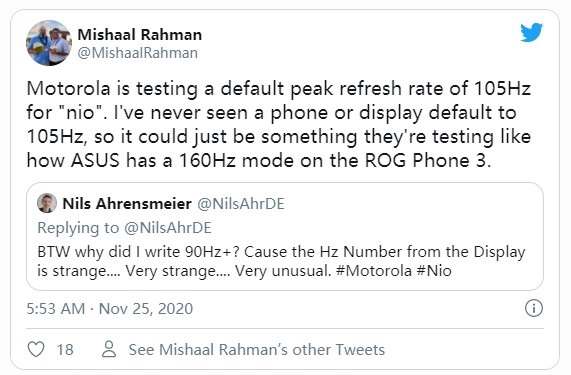Open the Nils Ahrensmeier name in quoted tweet
The width and height of the screenshot is (571, 375).
click(127, 204)
